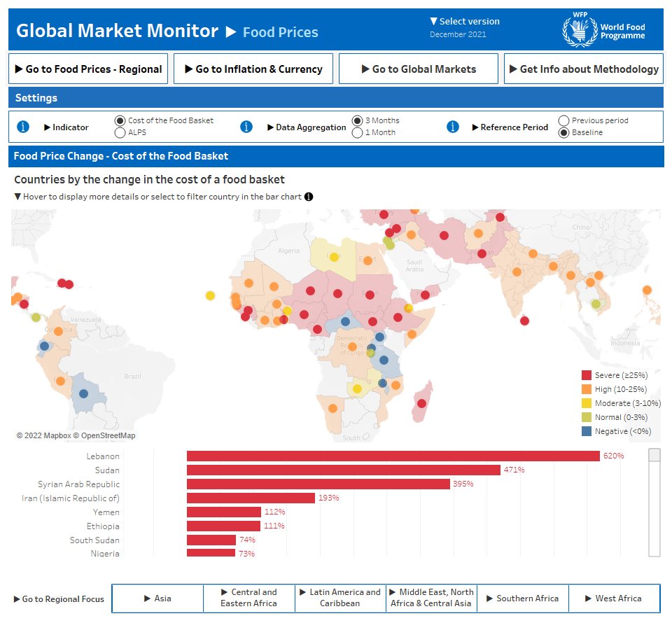Click the red dot on Sri Lanka

click(x=524, y=321)
